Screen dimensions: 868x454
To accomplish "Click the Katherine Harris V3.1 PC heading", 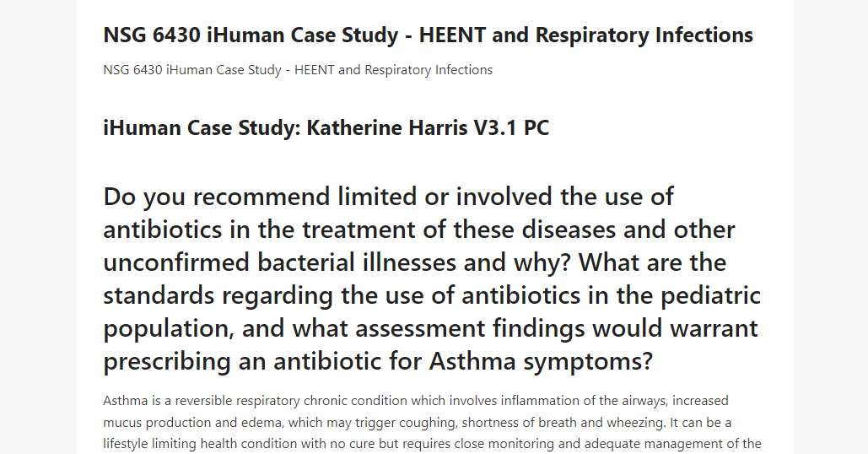I will (326, 128).
